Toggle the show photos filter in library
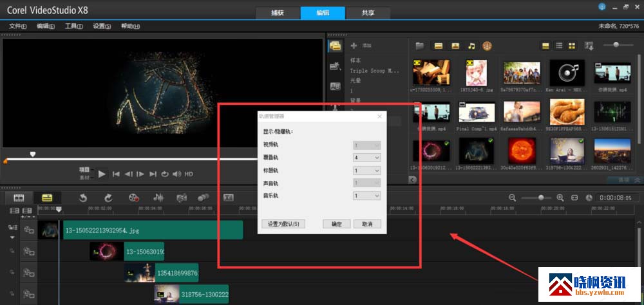Screen dimensions: 644x305 455,46
